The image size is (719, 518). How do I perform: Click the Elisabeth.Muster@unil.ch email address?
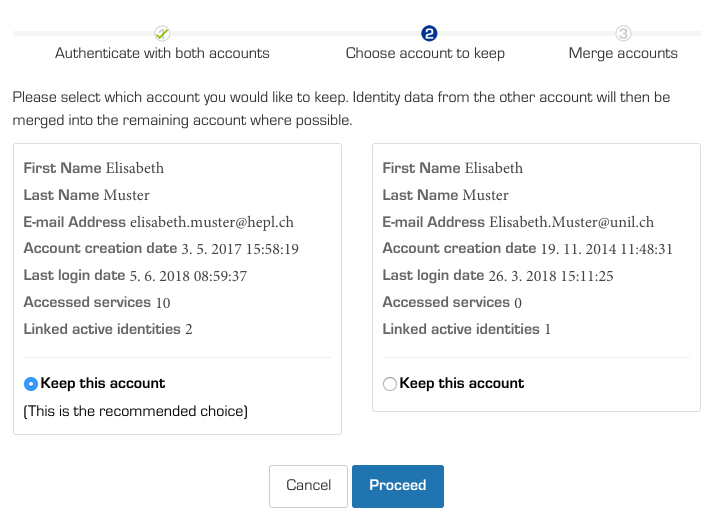tap(571, 222)
